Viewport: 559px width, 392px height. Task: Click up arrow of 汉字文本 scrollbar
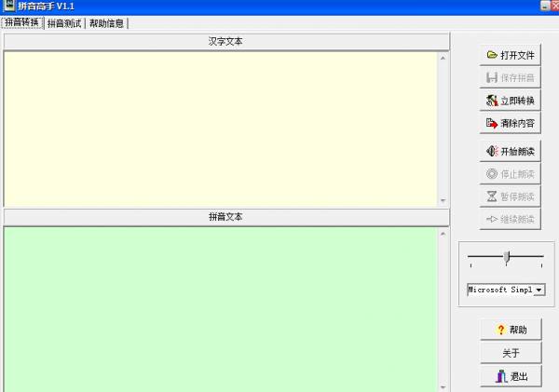[443, 58]
